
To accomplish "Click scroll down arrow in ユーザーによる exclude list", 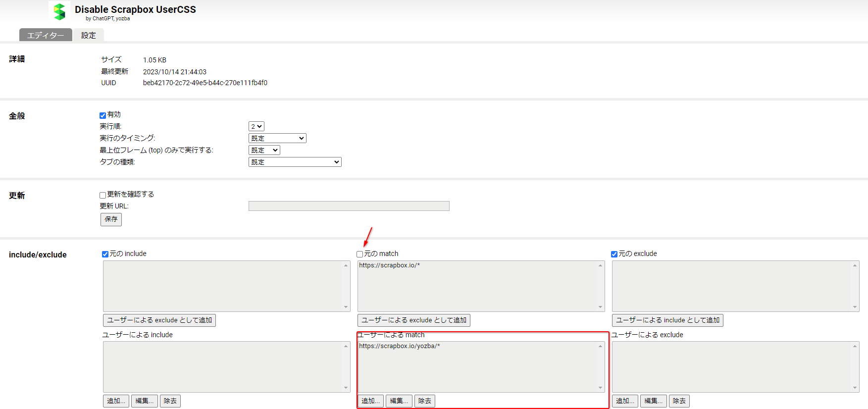I will pyautogui.click(x=855, y=388).
